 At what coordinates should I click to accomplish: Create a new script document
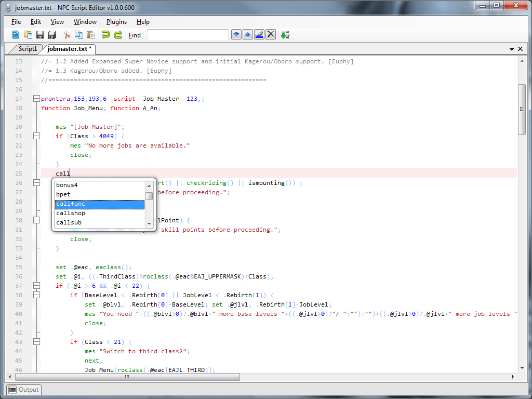click(x=16, y=35)
